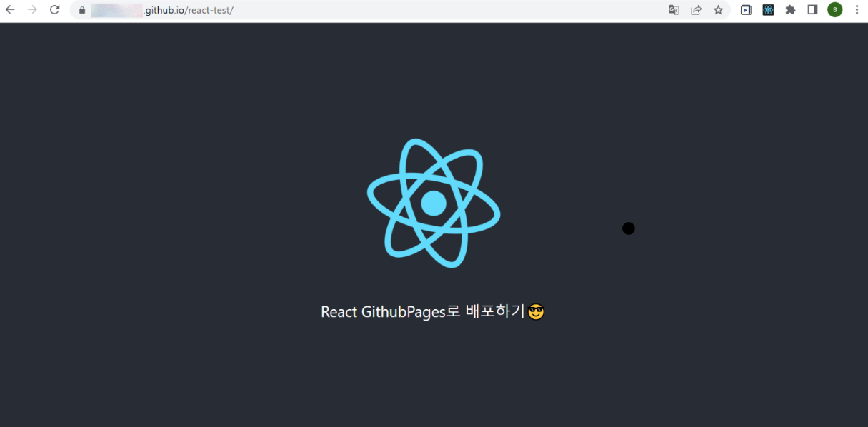Open Google Translate for this page
The height and width of the screenshot is (427, 868).
[x=674, y=10]
